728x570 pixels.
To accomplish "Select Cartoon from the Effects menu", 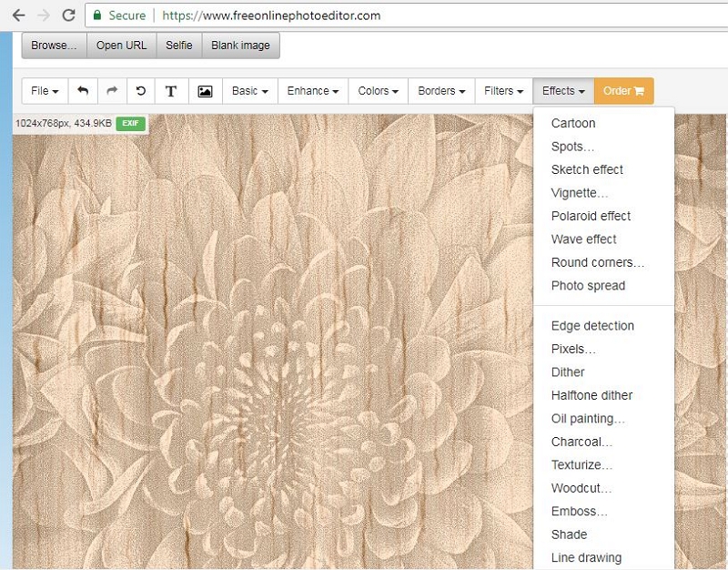I will (573, 123).
